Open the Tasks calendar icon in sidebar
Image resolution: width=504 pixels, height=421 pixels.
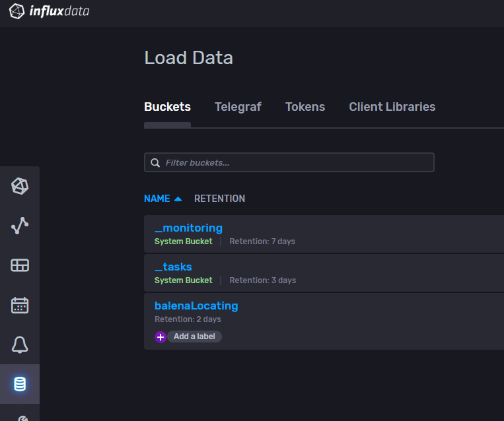click(x=20, y=305)
